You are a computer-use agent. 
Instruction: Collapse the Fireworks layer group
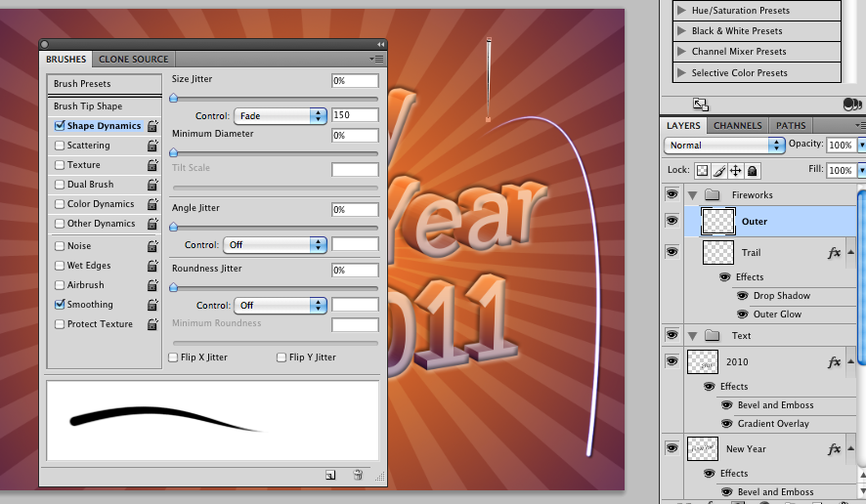pos(693,195)
